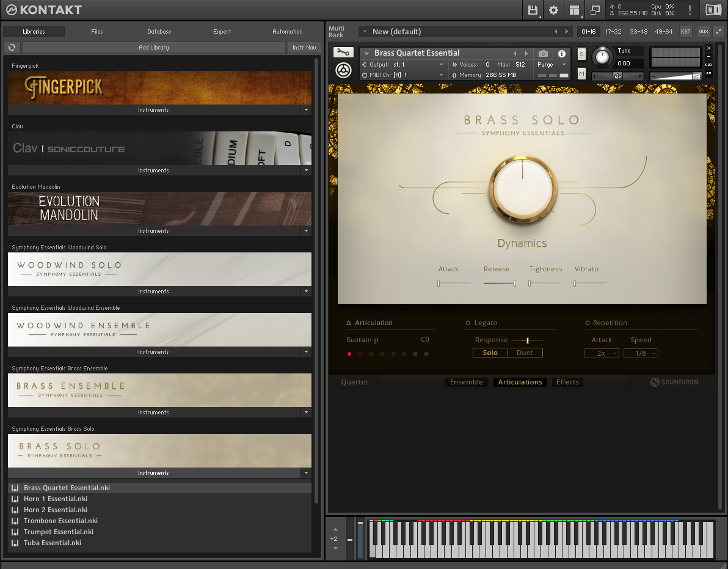Select the red articulation slot dot

pyautogui.click(x=349, y=354)
